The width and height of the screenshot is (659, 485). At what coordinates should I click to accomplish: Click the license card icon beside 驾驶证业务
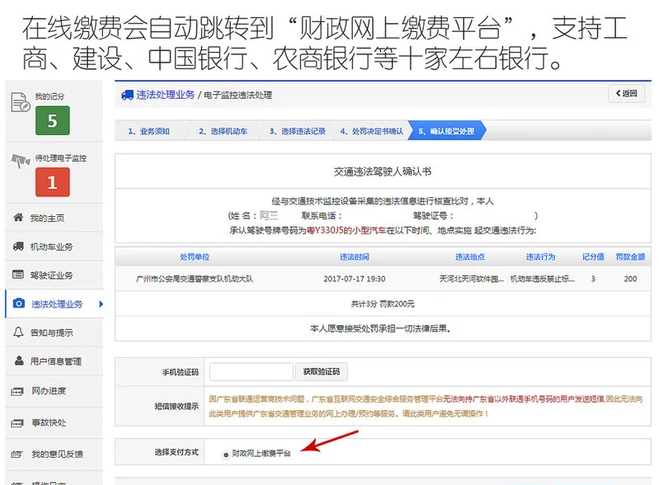[18, 274]
